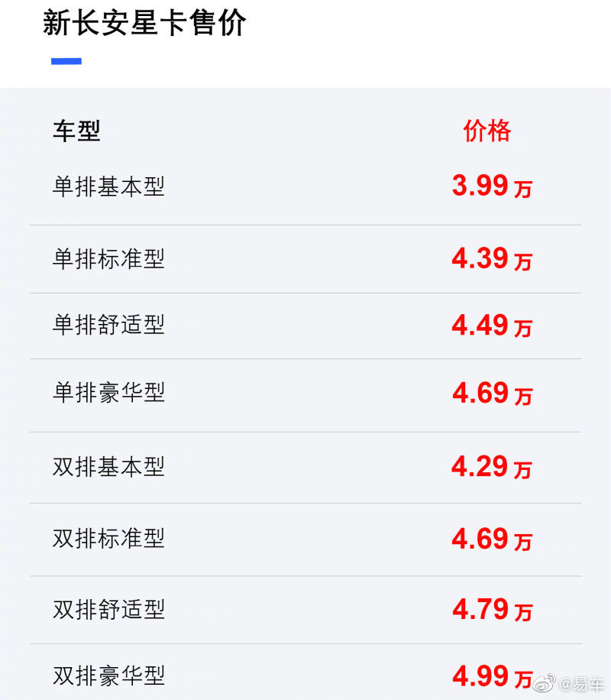The width and height of the screenshot is (611, 700).
Task: Select the 单排基本型 row
Action: tap(305, 186)
